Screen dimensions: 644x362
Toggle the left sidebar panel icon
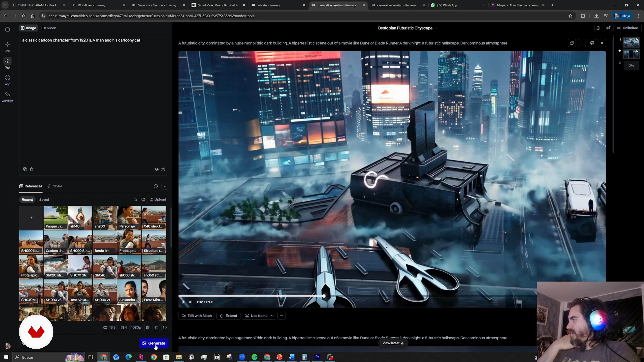tap(8, 29)
